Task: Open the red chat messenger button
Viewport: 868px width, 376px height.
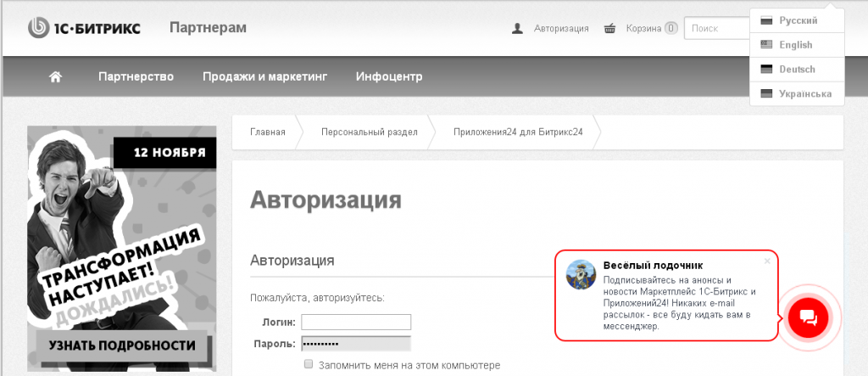Action: click(x=808, y=317)
